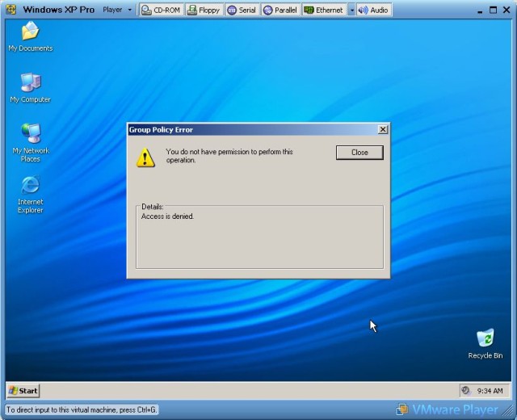Click the system tray icon beside the clock
Screen dimensions: 517x420
pyautogui.click(x=465, y=390)
